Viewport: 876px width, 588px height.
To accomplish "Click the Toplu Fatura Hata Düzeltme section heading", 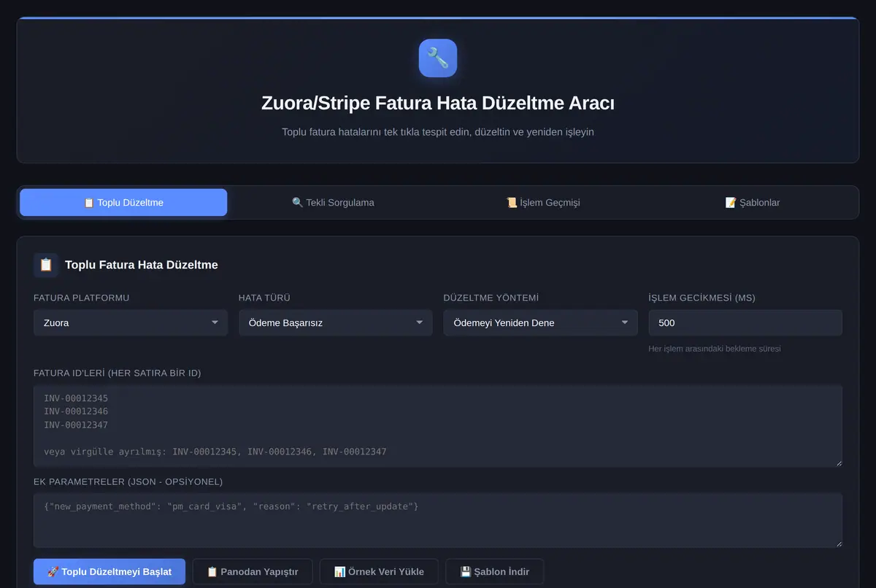I will click(x=142, y=265).
